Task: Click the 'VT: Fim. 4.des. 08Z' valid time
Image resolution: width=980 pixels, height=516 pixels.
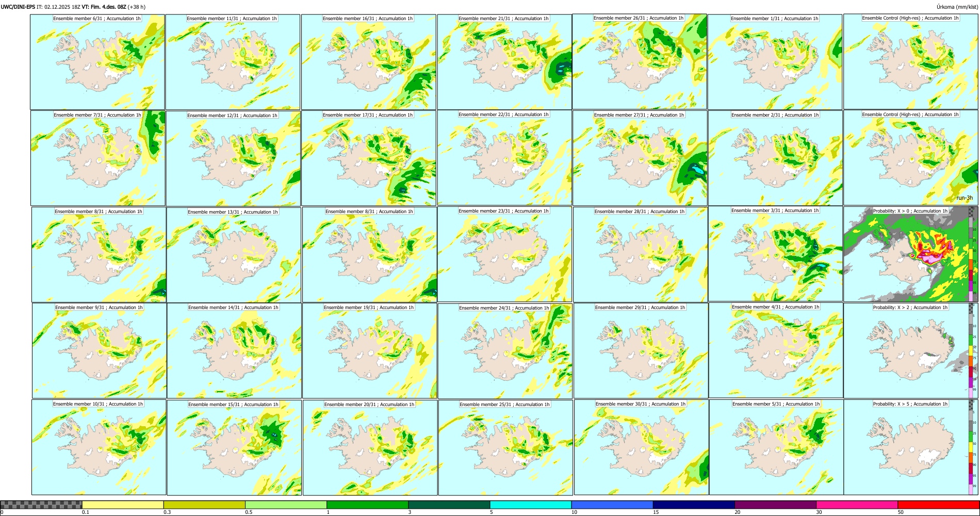Action: click(x=104, y=7)
